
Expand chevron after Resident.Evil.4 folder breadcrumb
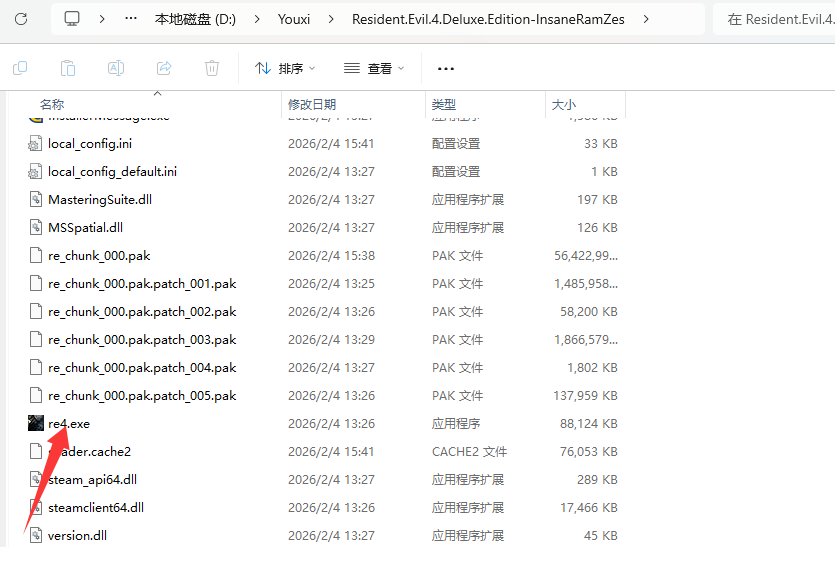[646, 19]
